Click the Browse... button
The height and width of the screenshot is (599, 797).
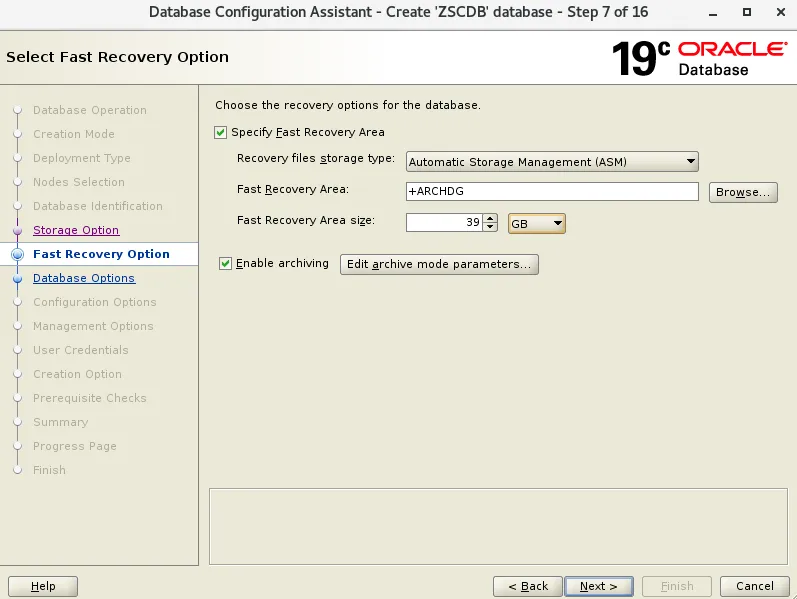coord(743,192)
